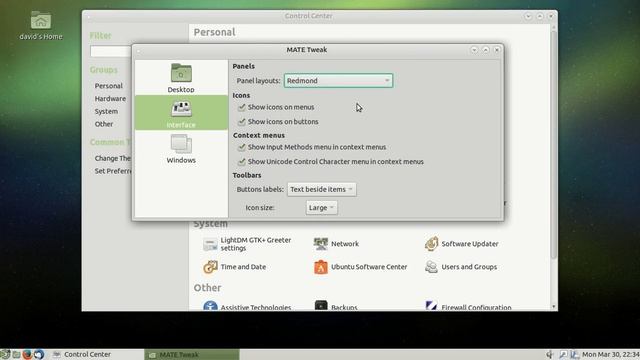
Task: Open Assistive Technologies settings
Action: (x=247, y=306)
